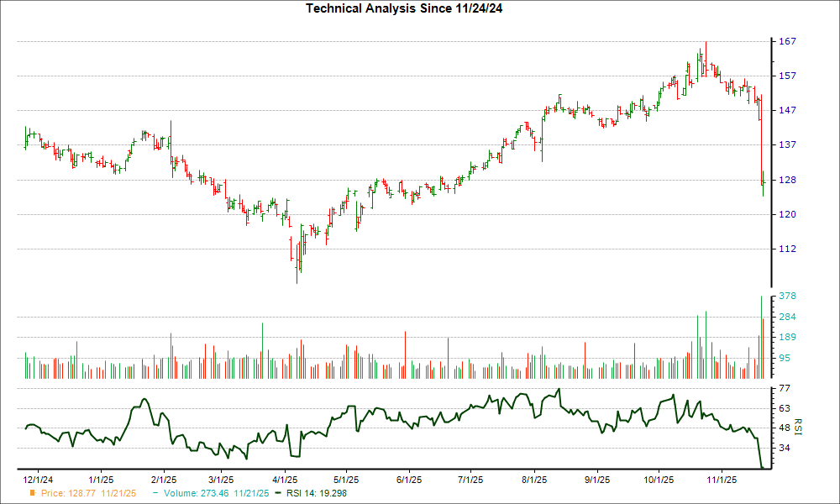
Task: Click the 147 price axis label
Action: click(x=787, y=110)
